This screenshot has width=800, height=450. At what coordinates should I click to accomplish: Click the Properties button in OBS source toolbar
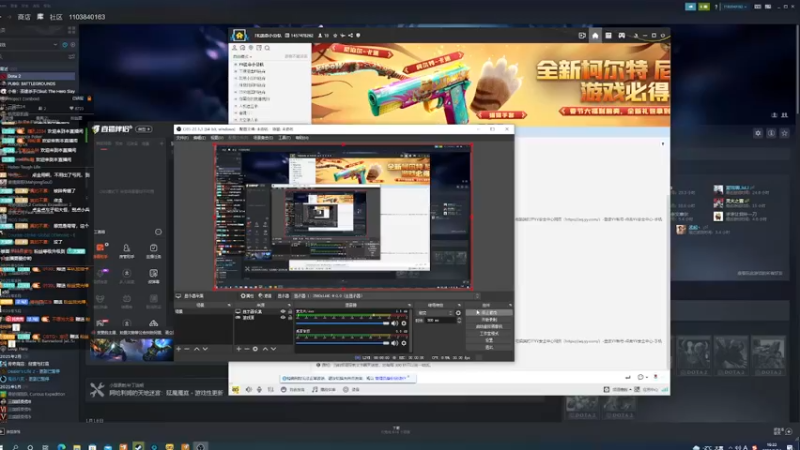(x=247, y=295)
